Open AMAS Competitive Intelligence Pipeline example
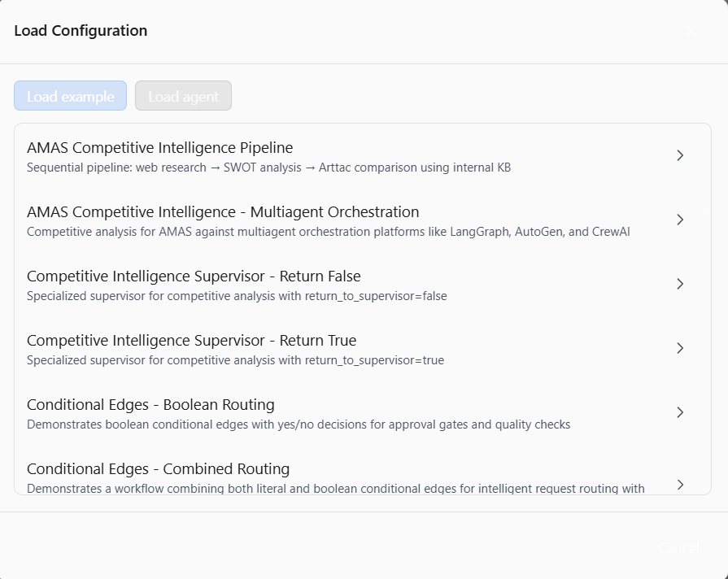The height and width of the screenshot is (579, 728). click(160, 148)
